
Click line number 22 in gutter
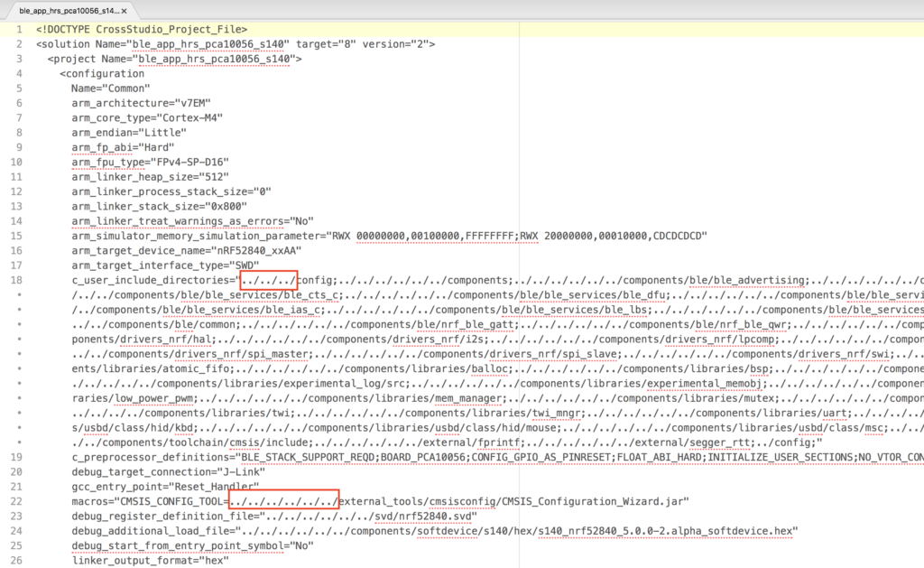tap(16, 501)
